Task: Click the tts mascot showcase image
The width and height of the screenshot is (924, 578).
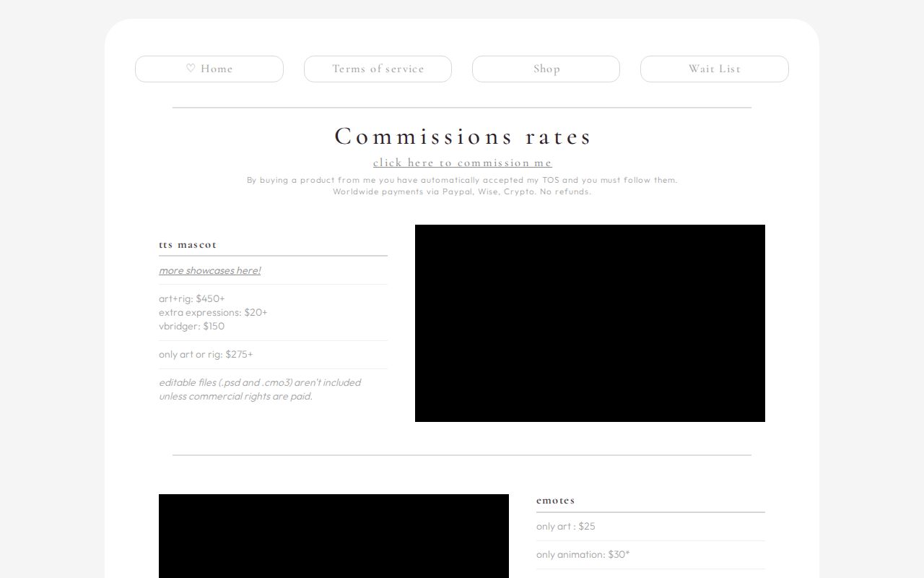Action: pyautogui.click(x=590, y=323)
